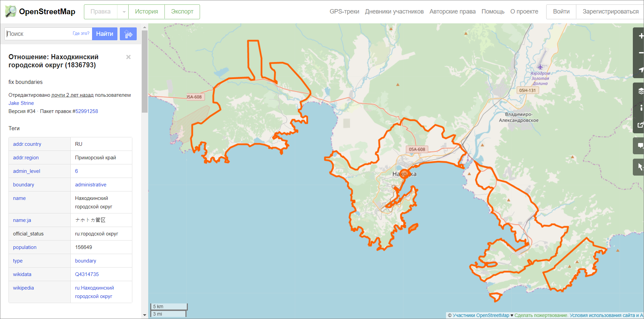
Task: Open the Экспорт tab
Action: [x=182, y=12]
